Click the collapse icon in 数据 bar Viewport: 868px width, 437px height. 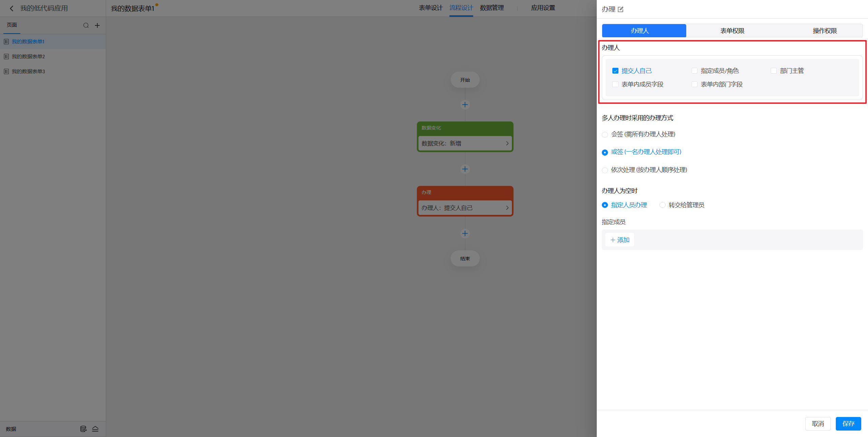[95, 429]
